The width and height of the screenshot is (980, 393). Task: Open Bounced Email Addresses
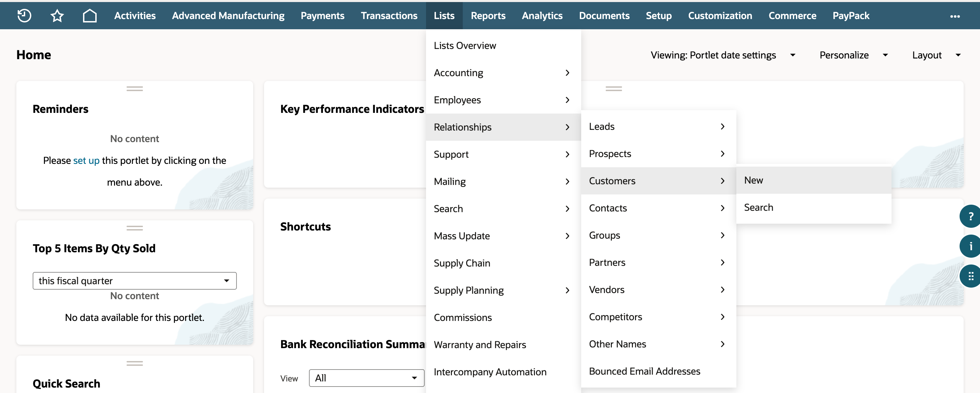pyautogui.click(x=658, y=371)
